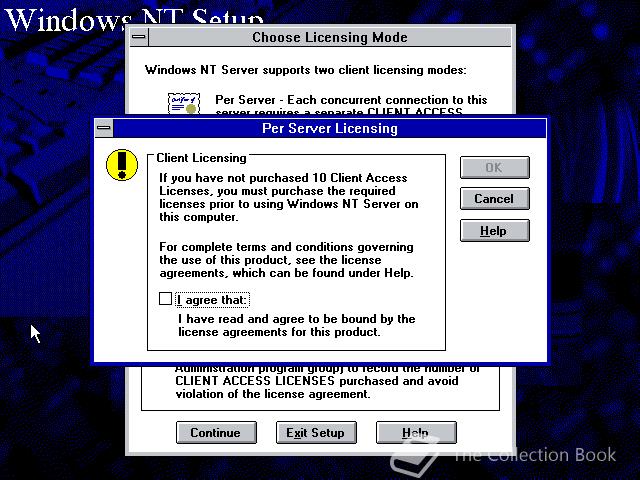
Task: Click text "CLIENT ACCESS LICENSES purchased and avoid"
Action: (317, 381)
